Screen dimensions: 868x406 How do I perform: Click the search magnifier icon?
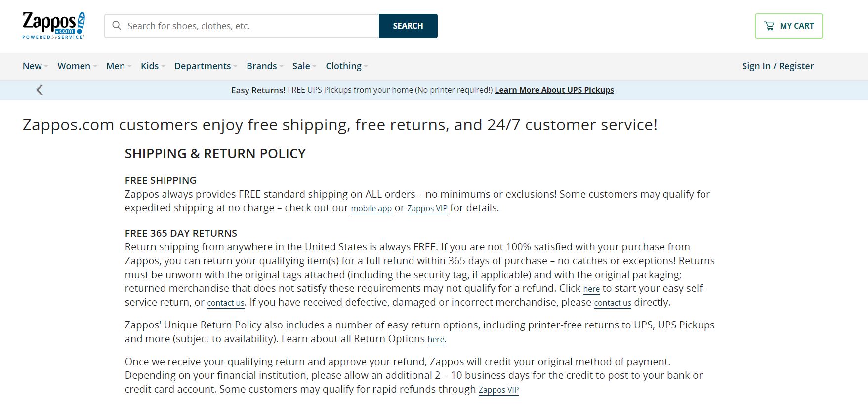click(117, 26)
